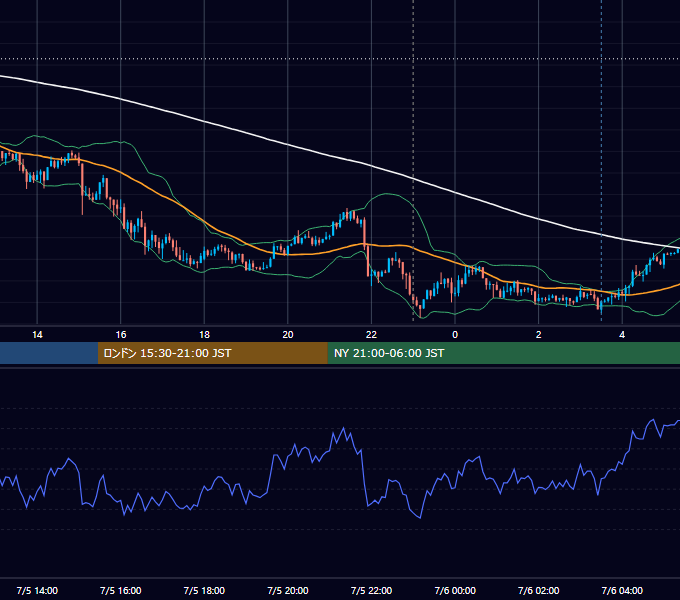Click the 22 hour label on upper axis

coord(371,335)
